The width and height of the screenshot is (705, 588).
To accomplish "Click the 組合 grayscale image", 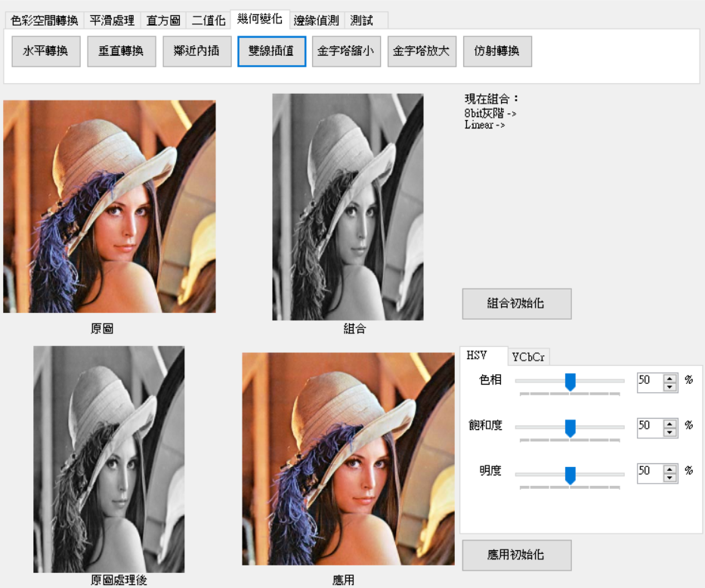I will coord(348,207).
